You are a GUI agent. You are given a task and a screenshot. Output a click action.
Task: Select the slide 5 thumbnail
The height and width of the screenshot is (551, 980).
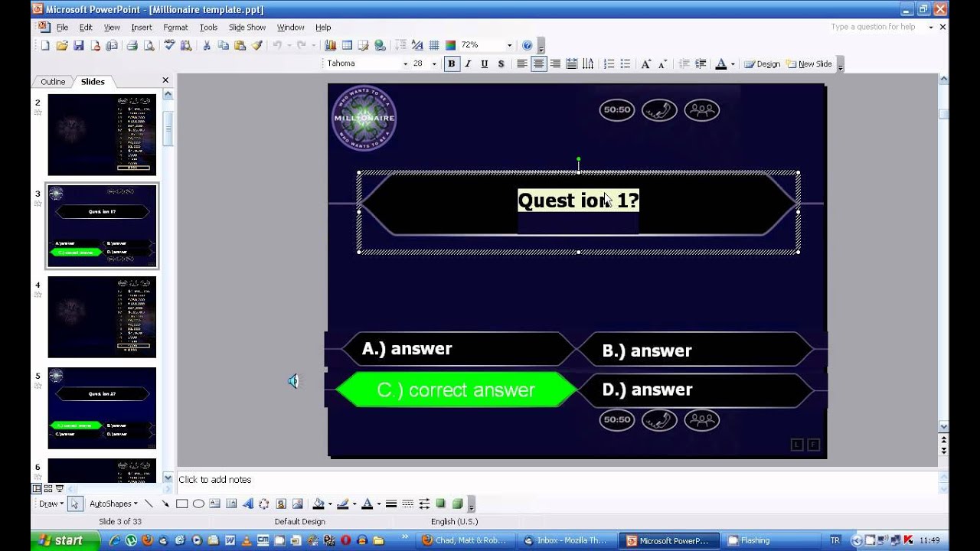(102, 408)
